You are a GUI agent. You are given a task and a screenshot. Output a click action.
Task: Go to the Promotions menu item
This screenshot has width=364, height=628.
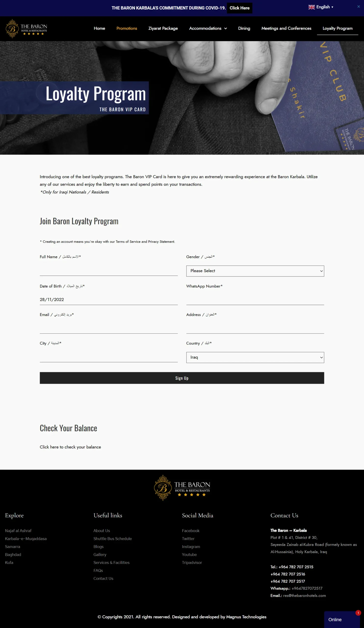[x=127, y=28]
